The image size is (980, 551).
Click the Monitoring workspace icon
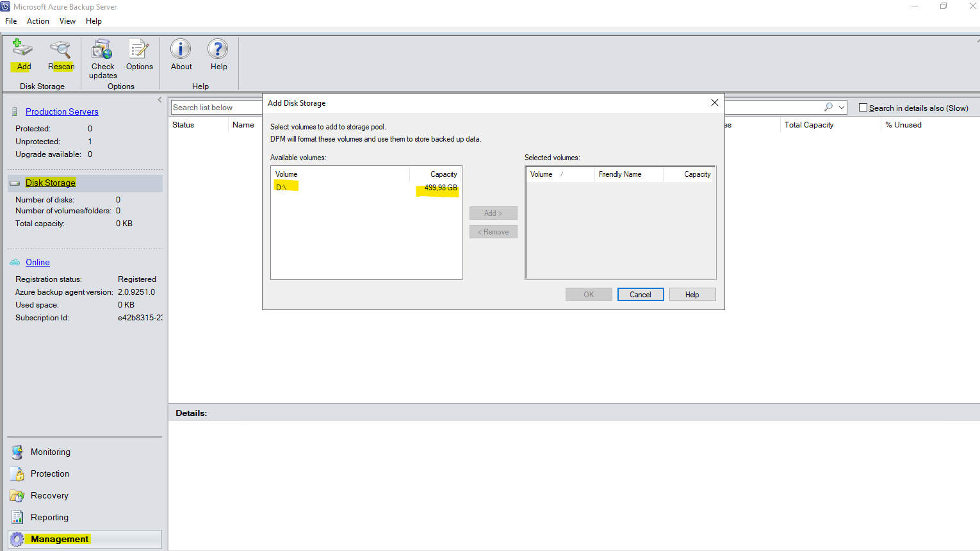17,452
